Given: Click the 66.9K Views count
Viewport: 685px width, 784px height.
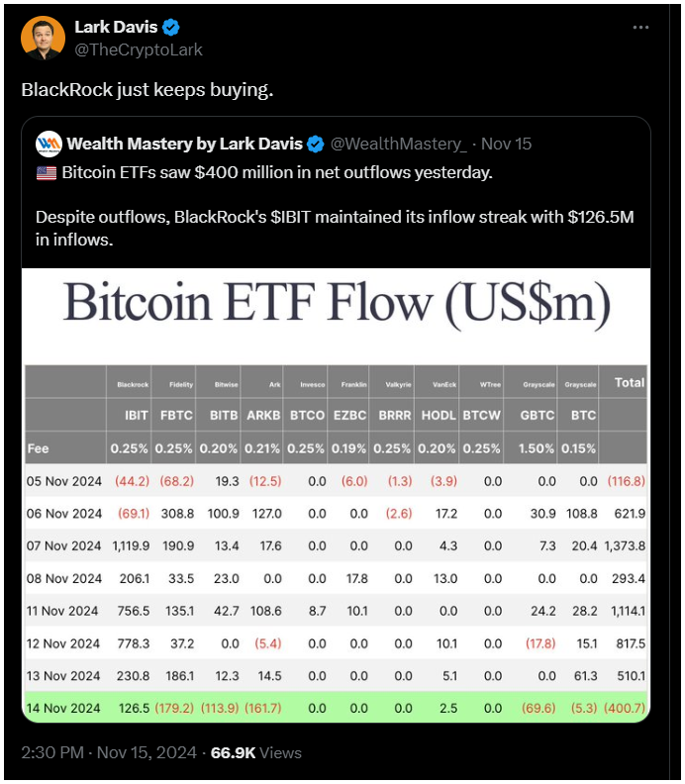Looking at the screenshot, I should click(256, 752).
